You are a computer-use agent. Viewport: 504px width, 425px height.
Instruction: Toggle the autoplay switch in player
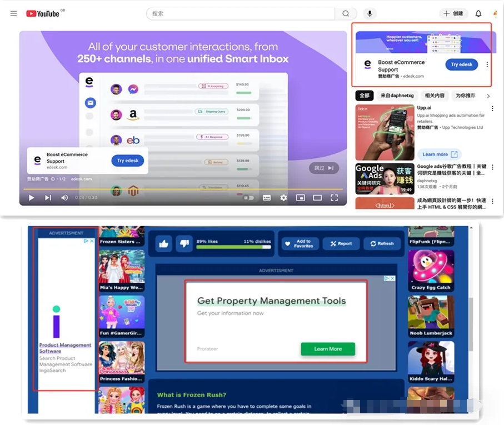point(248,198)
